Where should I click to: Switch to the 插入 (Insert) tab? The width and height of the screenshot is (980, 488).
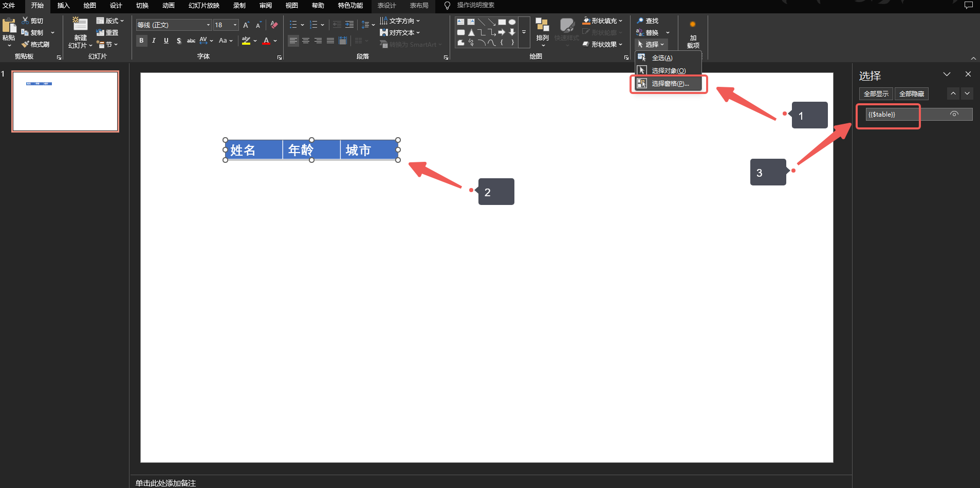[x=63, y=5]
